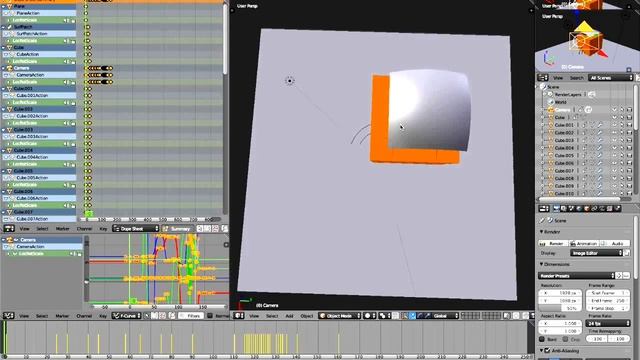640x360 pixels.
Task: Open Graph editor type selector icon
Action: (9, 316)
